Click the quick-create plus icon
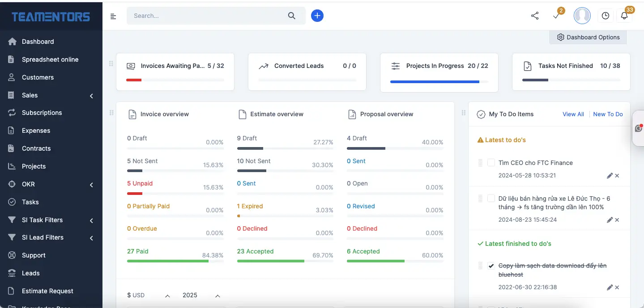This screenshot has width=644, height=308. click(x=317, y=15)
